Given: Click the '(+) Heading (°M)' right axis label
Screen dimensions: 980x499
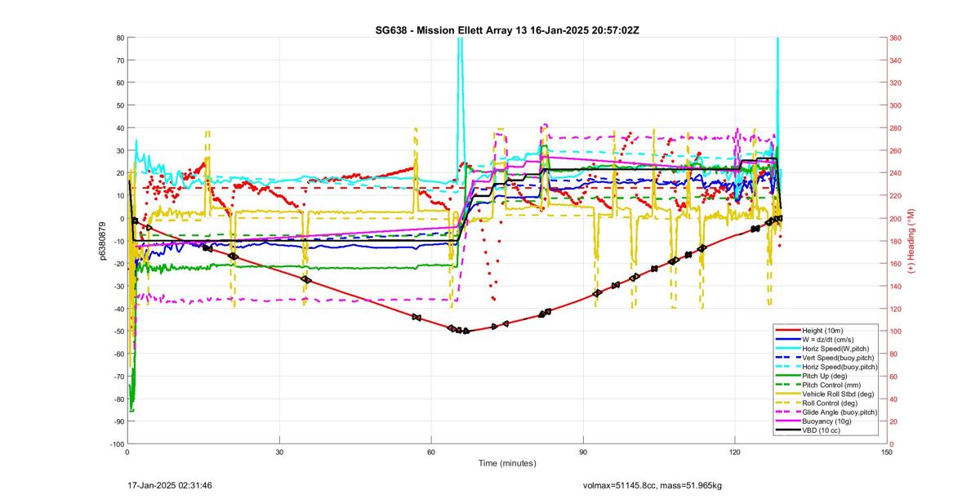Looking at the screenshot, I should pos(912,241).
